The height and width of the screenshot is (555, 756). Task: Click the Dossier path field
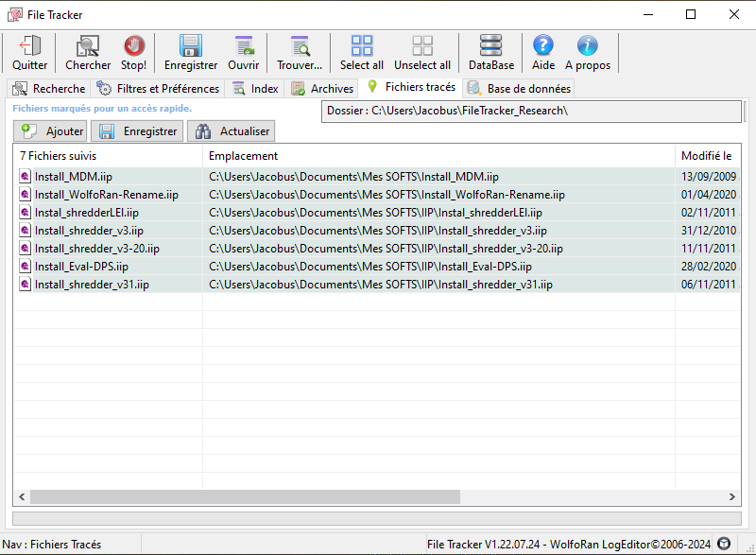(531, 112)
